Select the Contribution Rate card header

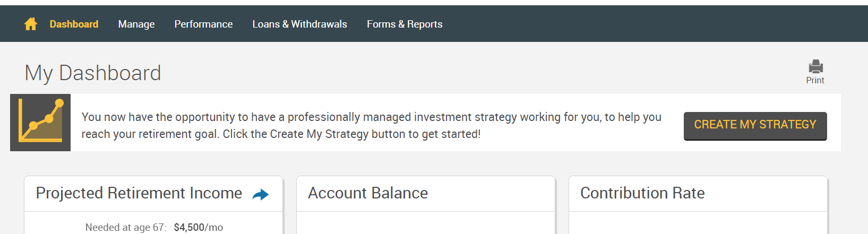pyautogui.click(x=698, y=194)
